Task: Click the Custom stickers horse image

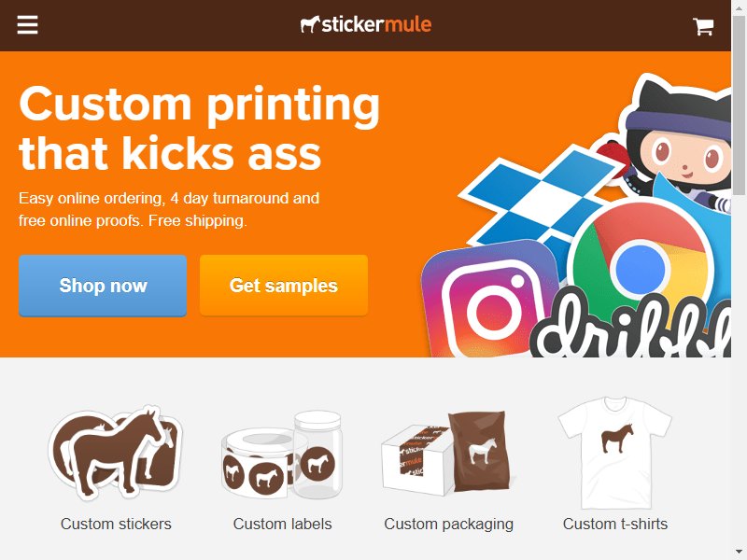Action: pyautogui.click(x=115, y=454)
